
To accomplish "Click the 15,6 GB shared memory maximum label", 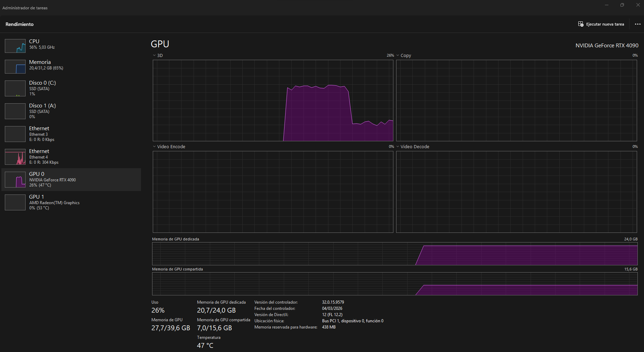I will click(631, 269).
